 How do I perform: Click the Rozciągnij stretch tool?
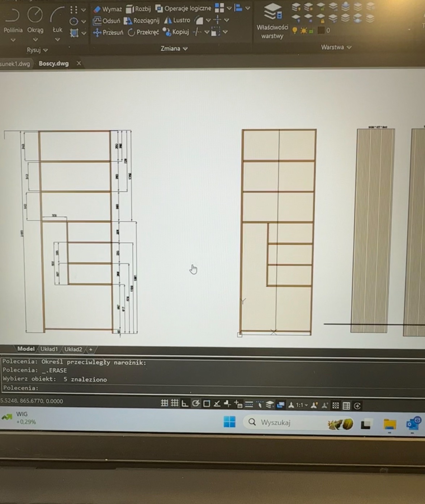(141, 21)
